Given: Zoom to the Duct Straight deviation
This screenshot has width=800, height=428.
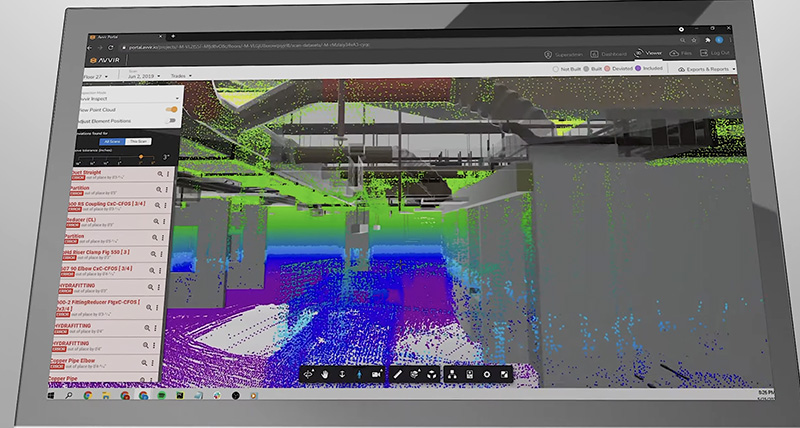Looking at the screenshot, I should click(157, 175).
